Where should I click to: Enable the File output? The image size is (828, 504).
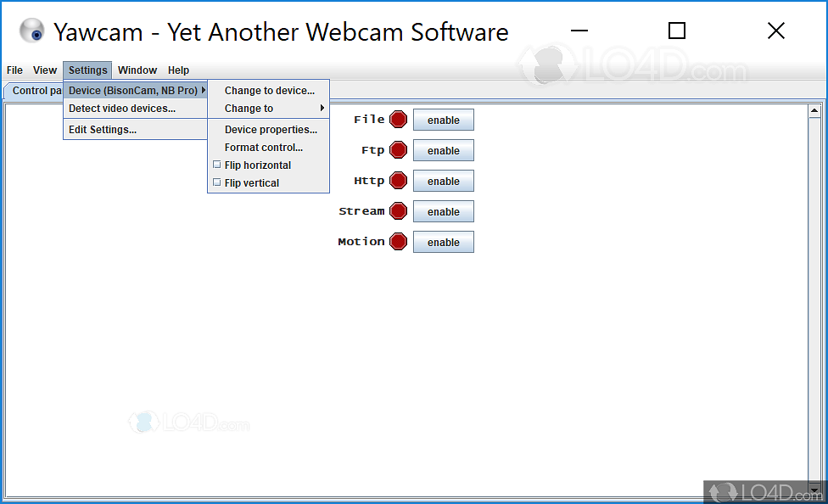point(444,120)
